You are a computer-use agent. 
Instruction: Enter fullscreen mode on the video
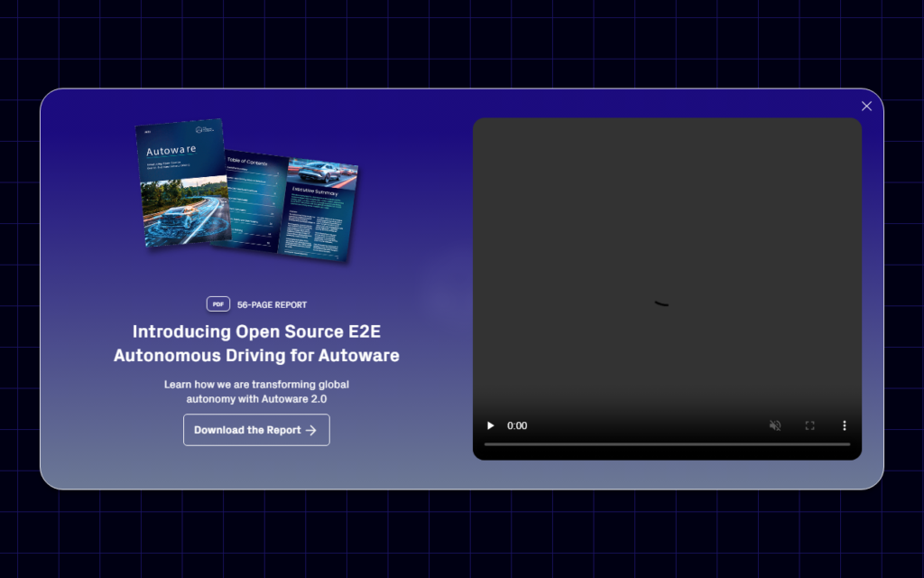tap(809, 425)
